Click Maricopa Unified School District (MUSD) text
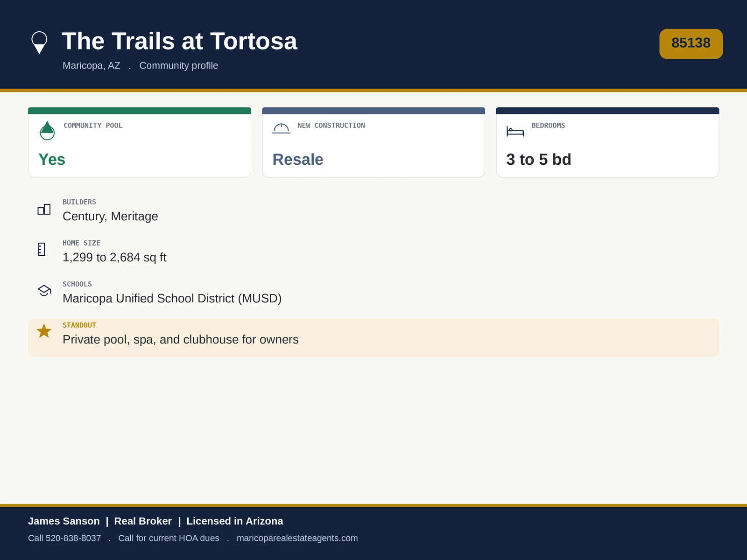The image size is (747, 560). click(172, 299)
